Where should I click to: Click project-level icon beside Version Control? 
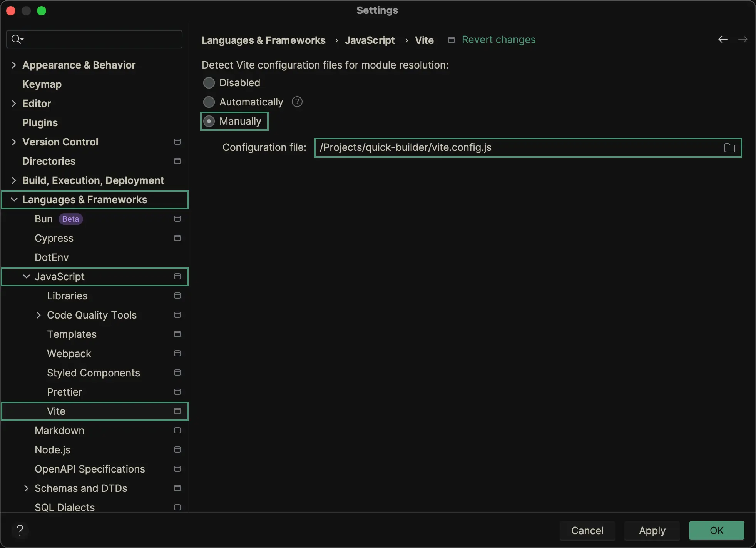tap(177, 142)
